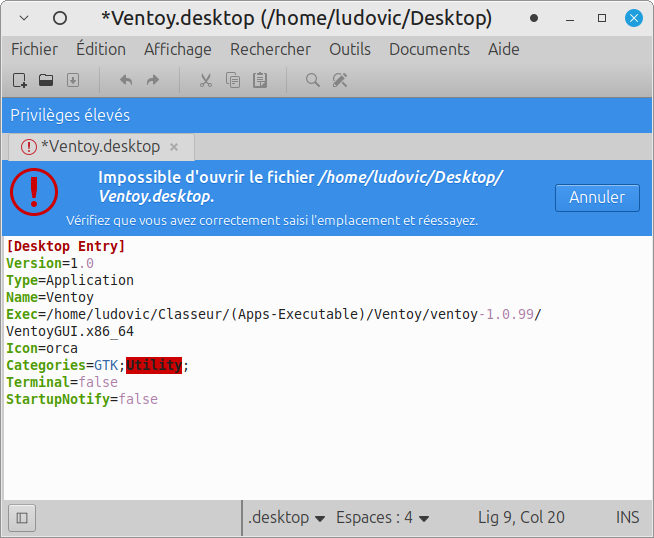The width and height of the screenshot is (654, 538).
Task: Click the large red warning icon
Action: point(34,192)
